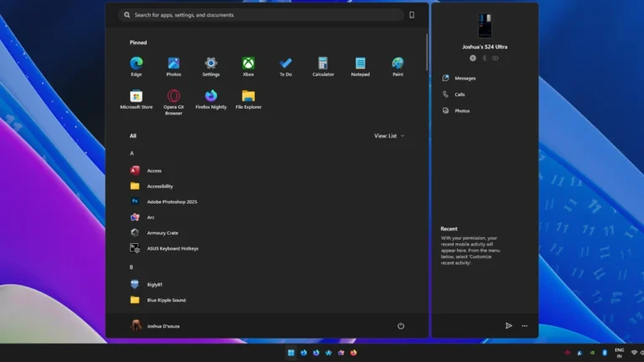Open Messages in the phone panel

465,78
